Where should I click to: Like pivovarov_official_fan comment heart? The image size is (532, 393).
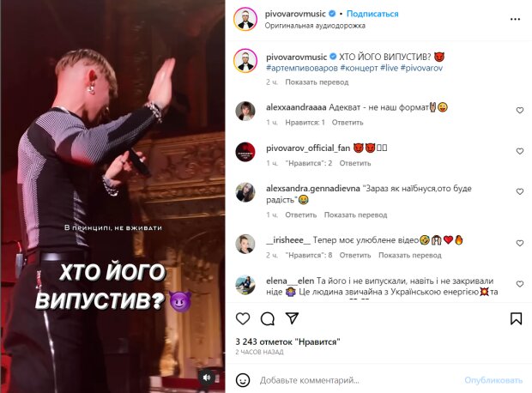pyautogui.click(x=520, y=151)
